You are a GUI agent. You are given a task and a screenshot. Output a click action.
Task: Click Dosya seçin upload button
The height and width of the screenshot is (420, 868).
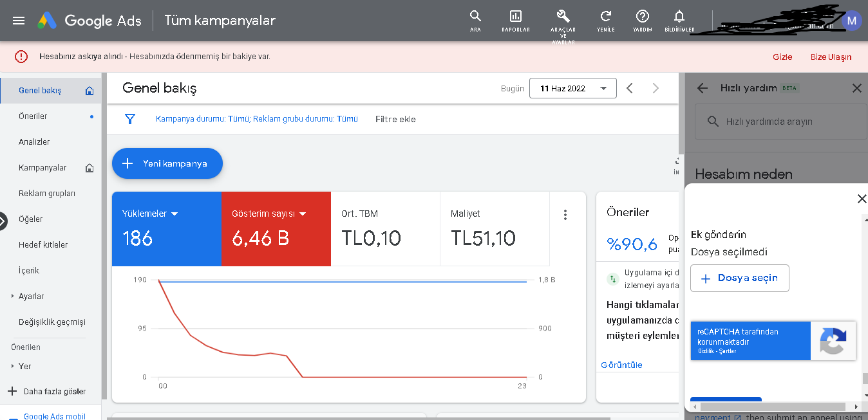[740, 278]
